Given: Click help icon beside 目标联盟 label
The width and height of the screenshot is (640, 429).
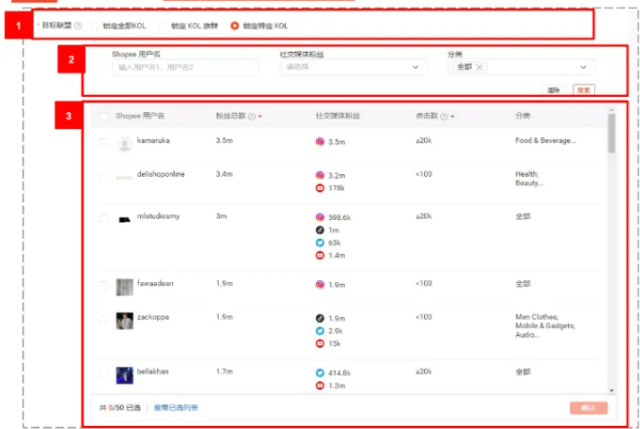Looking at the screenshot, I should [78, 26].
